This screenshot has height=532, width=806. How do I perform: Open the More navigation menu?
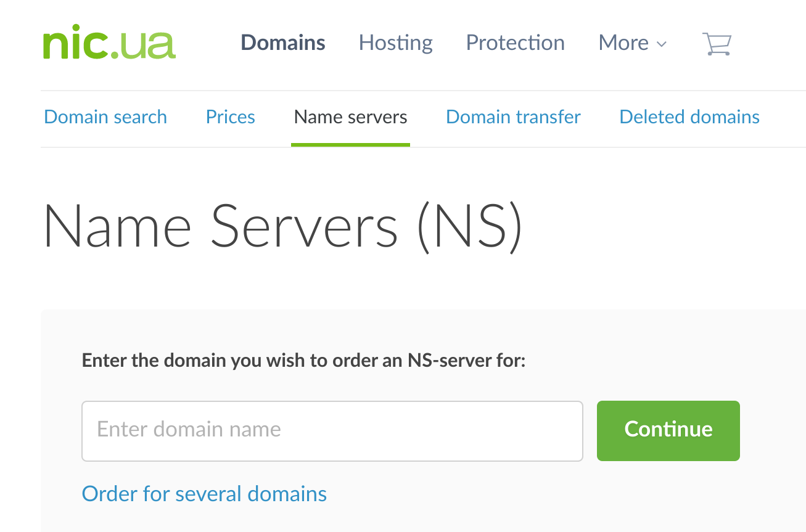coord(623,43)
